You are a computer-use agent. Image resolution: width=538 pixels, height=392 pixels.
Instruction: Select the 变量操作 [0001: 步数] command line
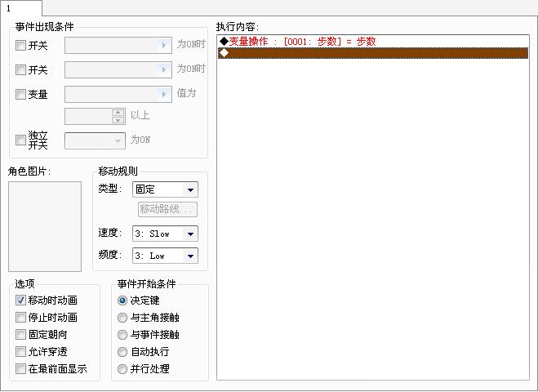pos(373,42)
